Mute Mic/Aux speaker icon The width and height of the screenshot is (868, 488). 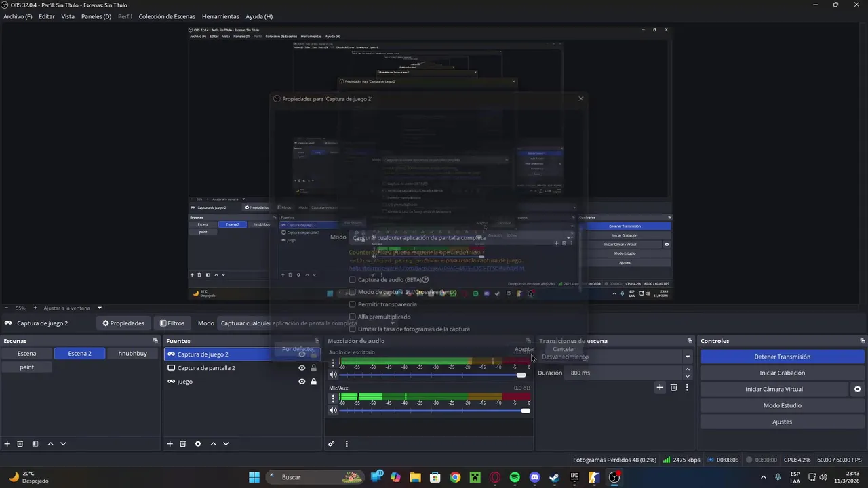tap(333, 410)
